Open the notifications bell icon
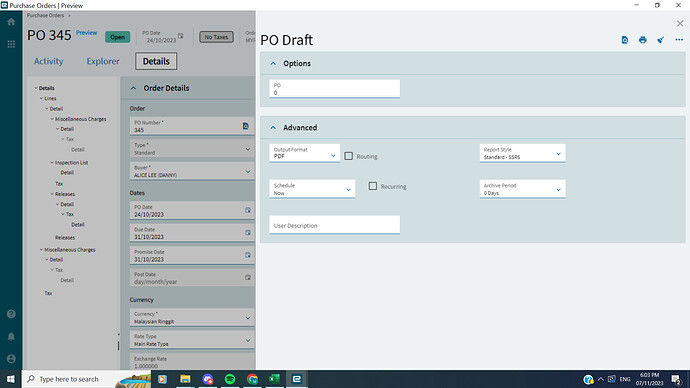Viewport: 690px width, 388px height. (11, 337)
